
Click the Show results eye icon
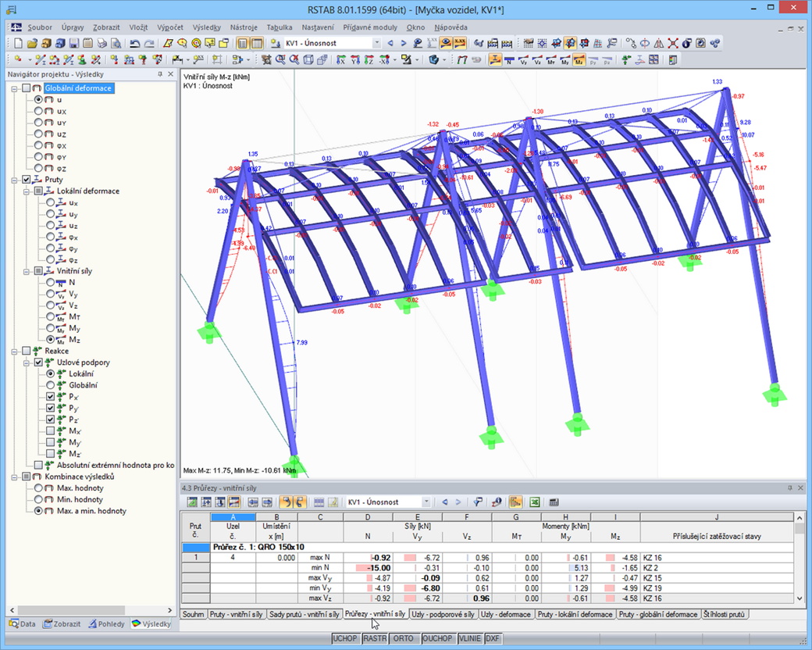pyautogui.click(x=445, y=43)
